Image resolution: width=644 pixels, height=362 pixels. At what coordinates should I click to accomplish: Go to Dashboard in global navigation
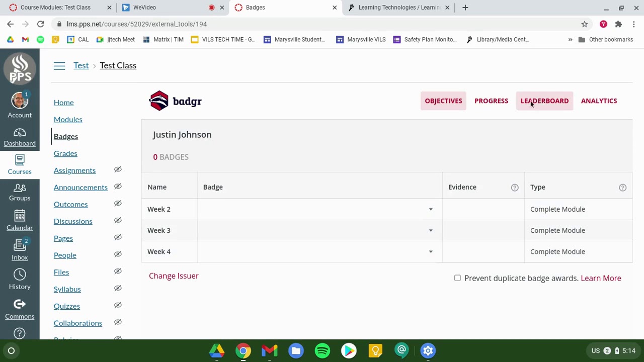20,137
